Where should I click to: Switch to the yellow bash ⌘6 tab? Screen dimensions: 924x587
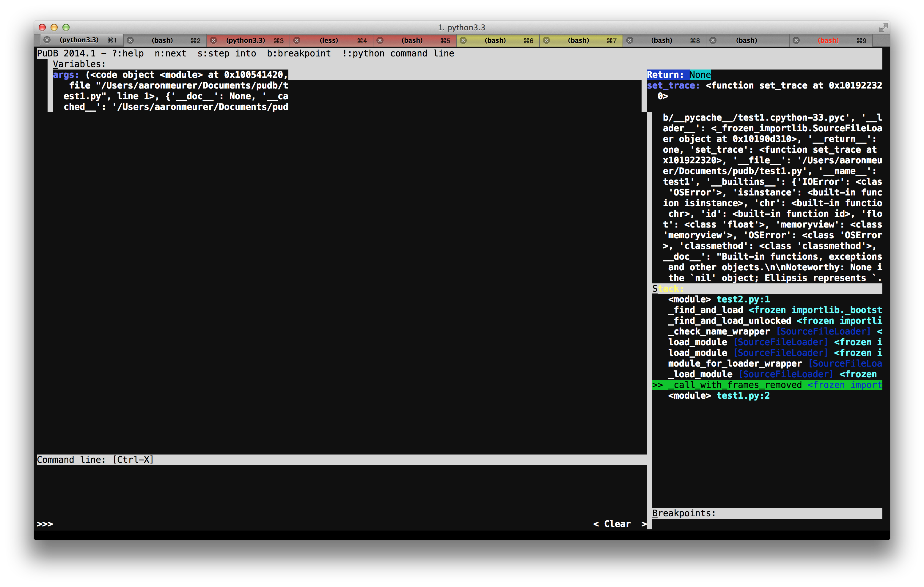coord(498,40)
